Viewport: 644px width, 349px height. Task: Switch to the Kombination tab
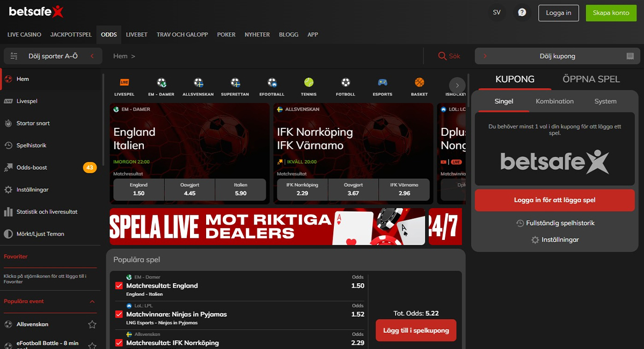pos(554,101)
